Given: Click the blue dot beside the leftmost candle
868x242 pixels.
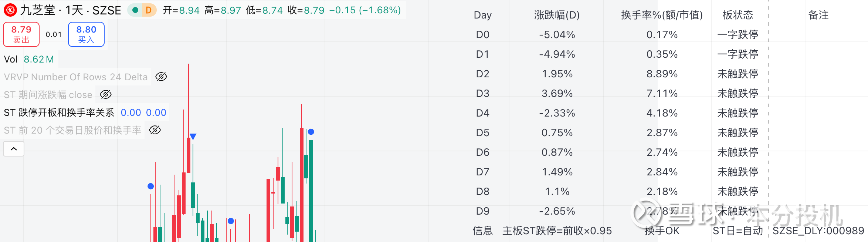Looking at the screenshot, I should point(150,186).
